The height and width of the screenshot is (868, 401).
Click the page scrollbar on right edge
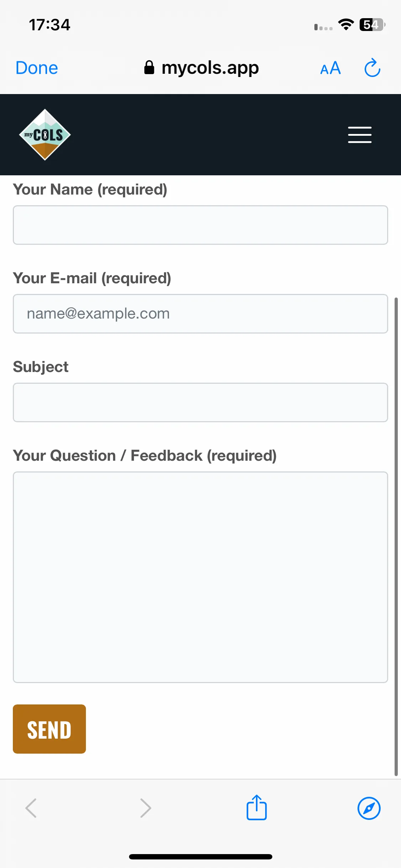pyautogui.click(x=396, y=536)
